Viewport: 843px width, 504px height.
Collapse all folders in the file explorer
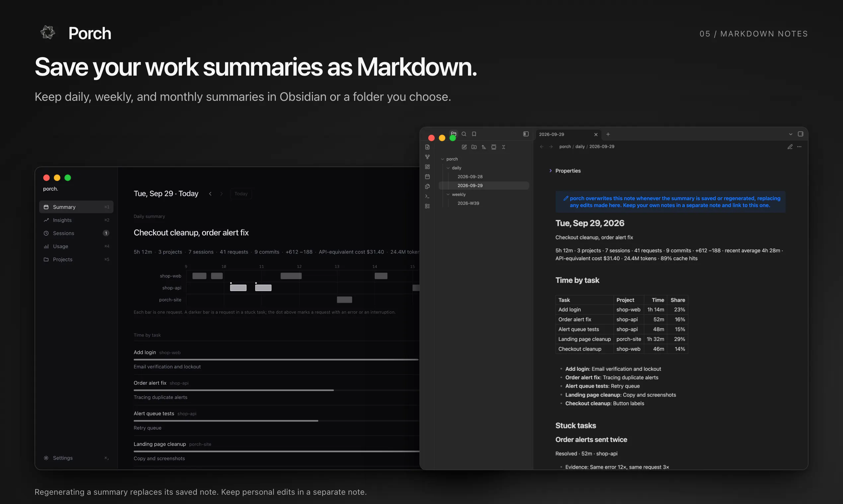tap(503, 147)
